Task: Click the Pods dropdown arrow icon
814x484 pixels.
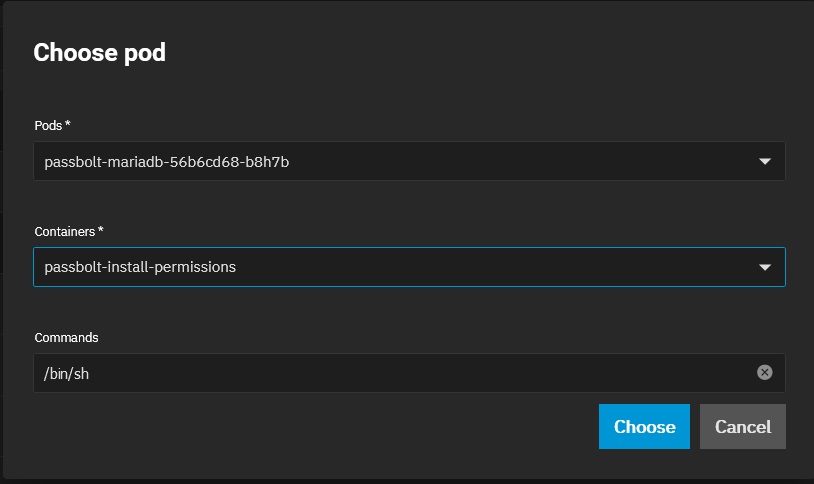Action: [x=765, y=161]
